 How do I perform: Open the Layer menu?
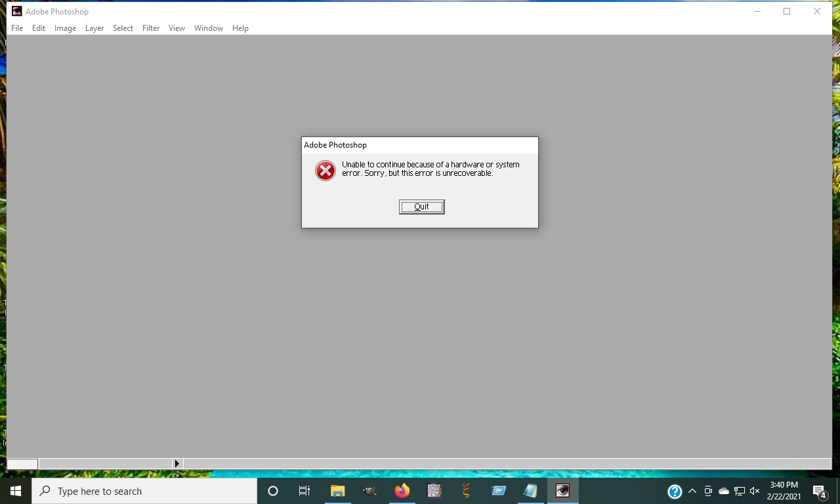pos(94,28)
